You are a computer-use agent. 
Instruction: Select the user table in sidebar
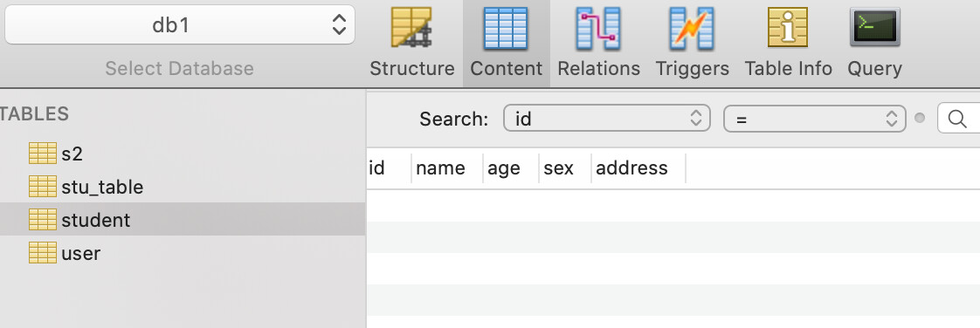183,252
